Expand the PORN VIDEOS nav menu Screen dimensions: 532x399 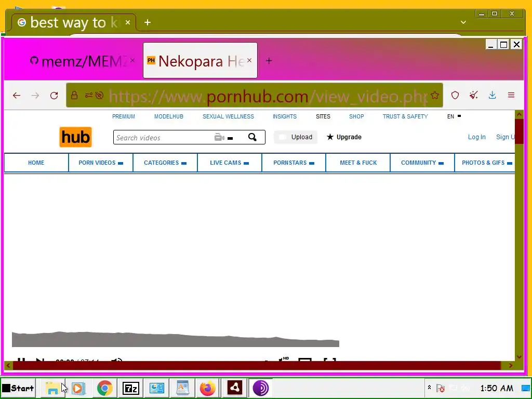[101, 163]
